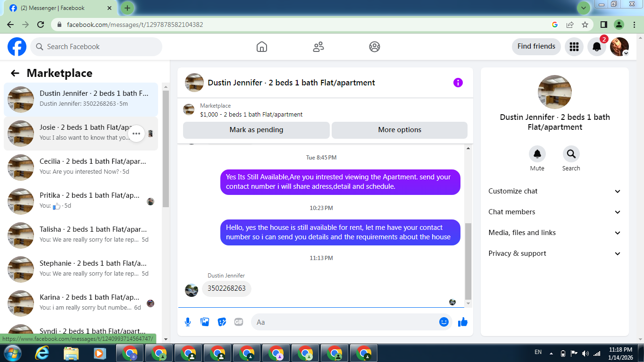Open Pritika conversation in list

pyautogui.click(x=81, y=202)
